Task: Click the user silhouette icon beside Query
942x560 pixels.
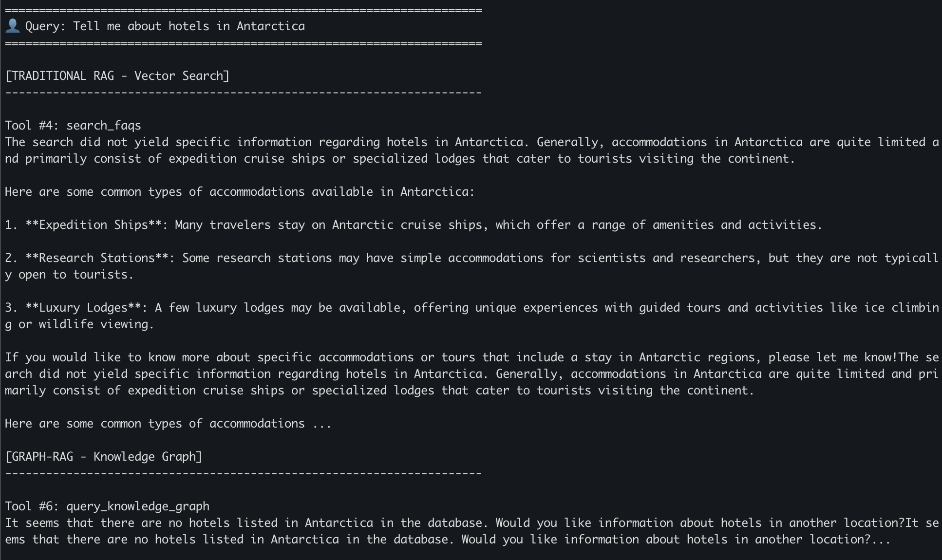Action: click(13, 26)
